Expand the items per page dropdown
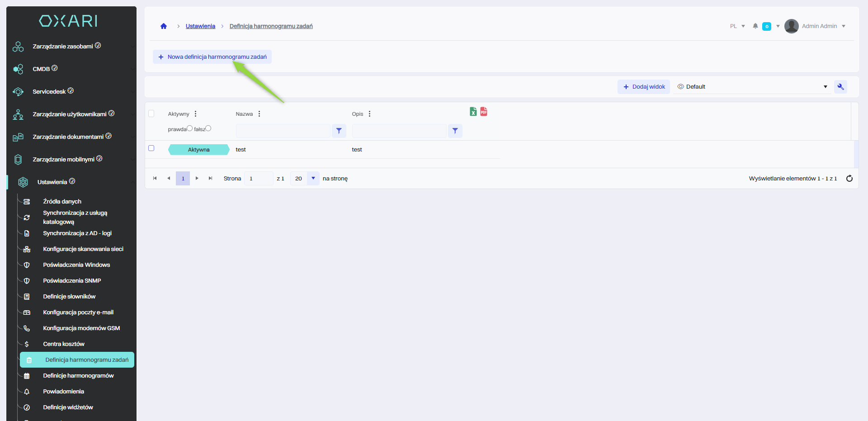The width and height of the screenshot is (868, 421). pyautogui.click(x=313, y=179)
